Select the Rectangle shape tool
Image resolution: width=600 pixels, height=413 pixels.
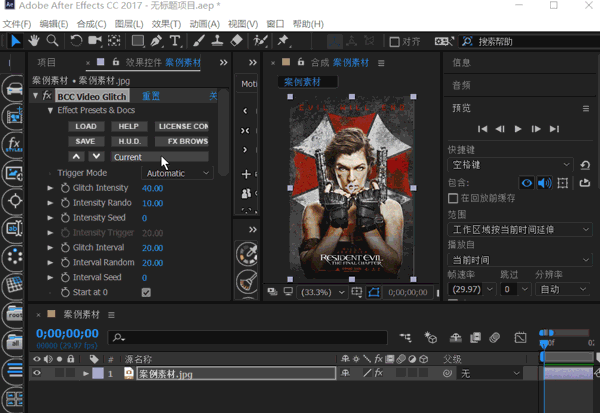point(138,41)
